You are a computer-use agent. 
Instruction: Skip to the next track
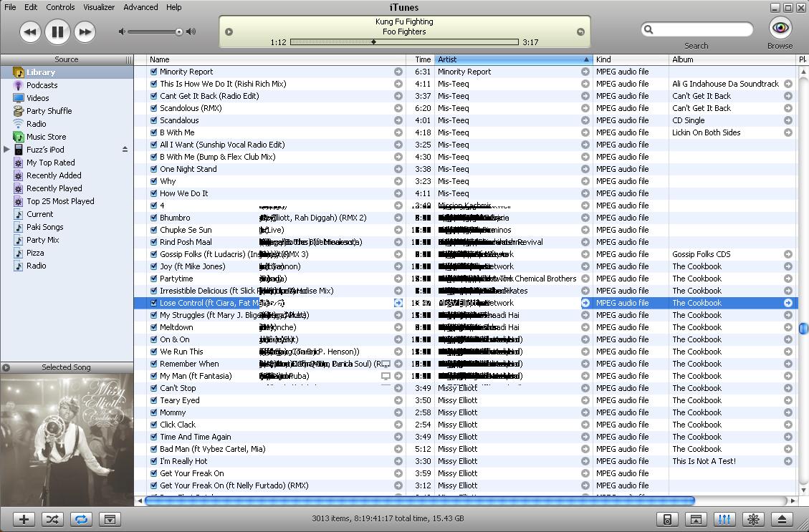click(85, 32)
